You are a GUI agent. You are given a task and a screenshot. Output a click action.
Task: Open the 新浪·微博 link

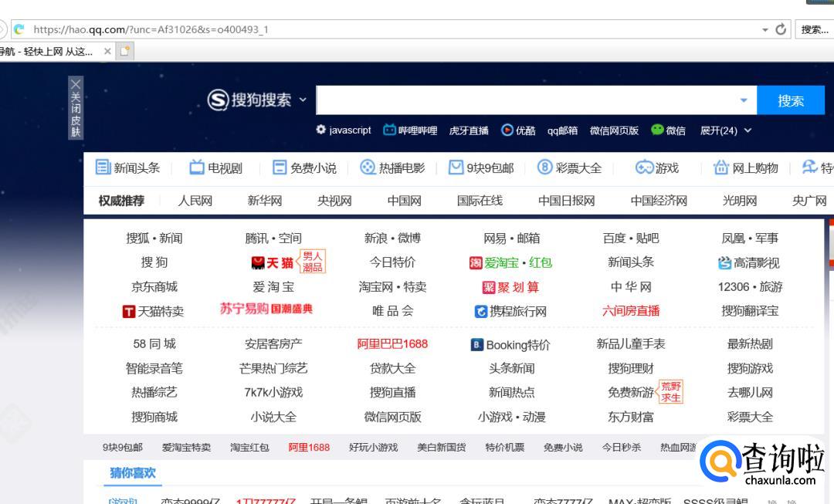point(392,238)
